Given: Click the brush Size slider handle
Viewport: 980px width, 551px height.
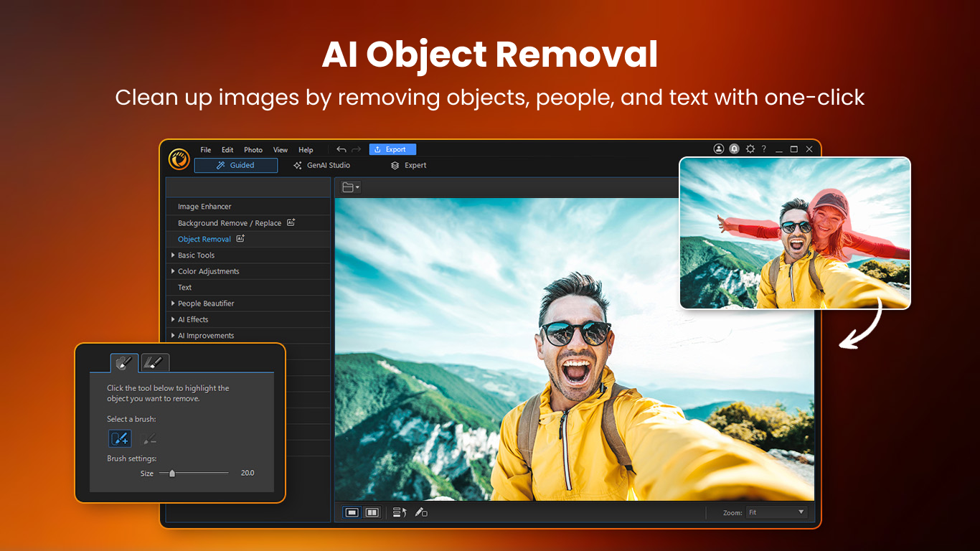Looking at the screenshot, I should click(x=172, y=474).
